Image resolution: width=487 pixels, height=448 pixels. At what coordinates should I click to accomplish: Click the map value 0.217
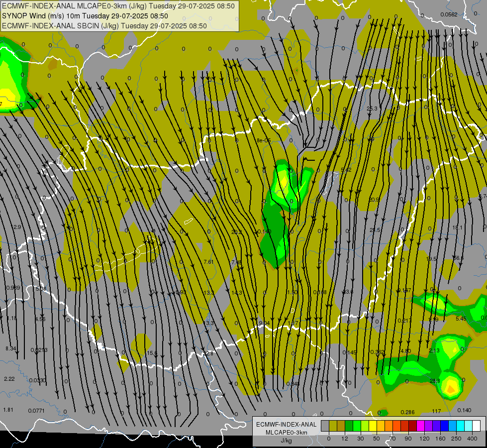pyautogui.click(x=404, y=321)
